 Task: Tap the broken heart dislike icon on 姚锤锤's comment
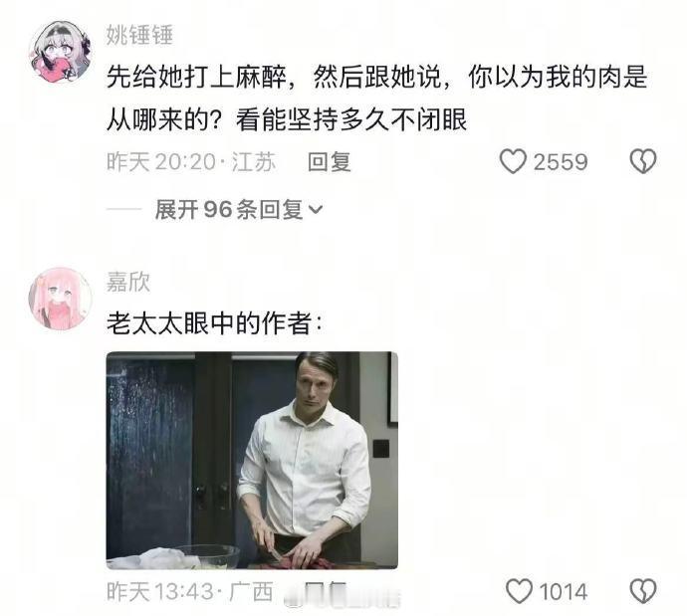tap(643, 161)
